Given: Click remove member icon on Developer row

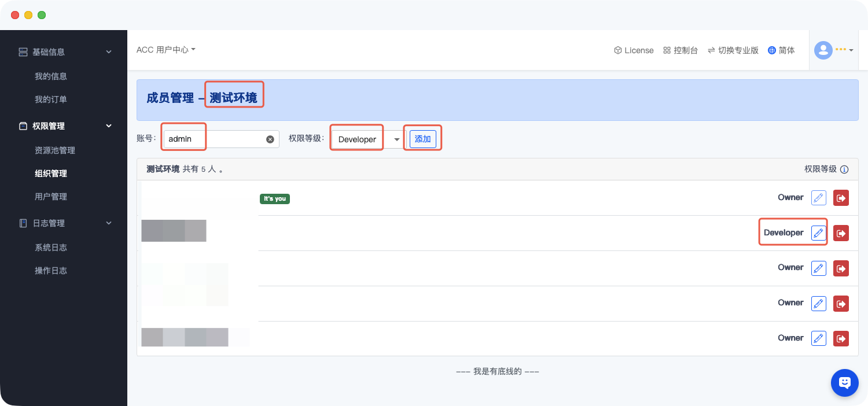Looking at the screenshot, I should 841,233.
